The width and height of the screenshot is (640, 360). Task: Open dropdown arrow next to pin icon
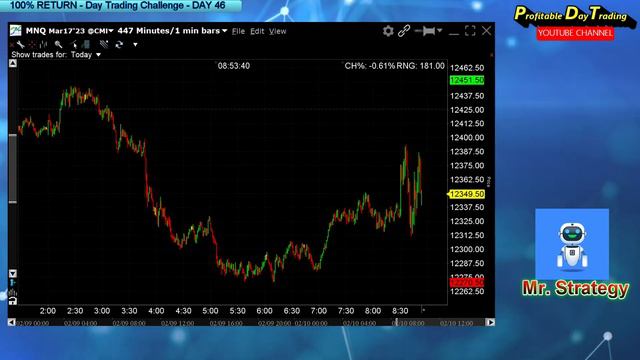pos(440,31)
